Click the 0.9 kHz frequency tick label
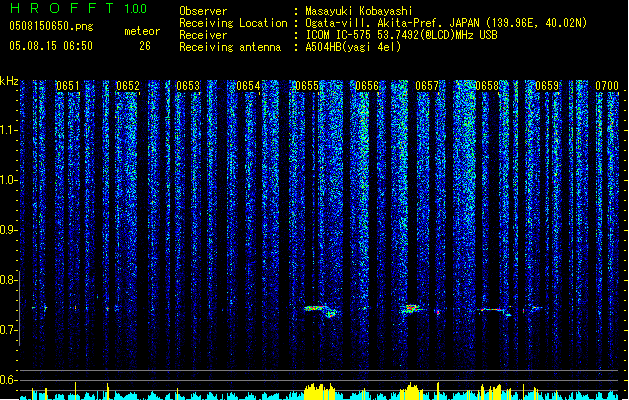Screen dimensions: 629x400 pos(8,230)
